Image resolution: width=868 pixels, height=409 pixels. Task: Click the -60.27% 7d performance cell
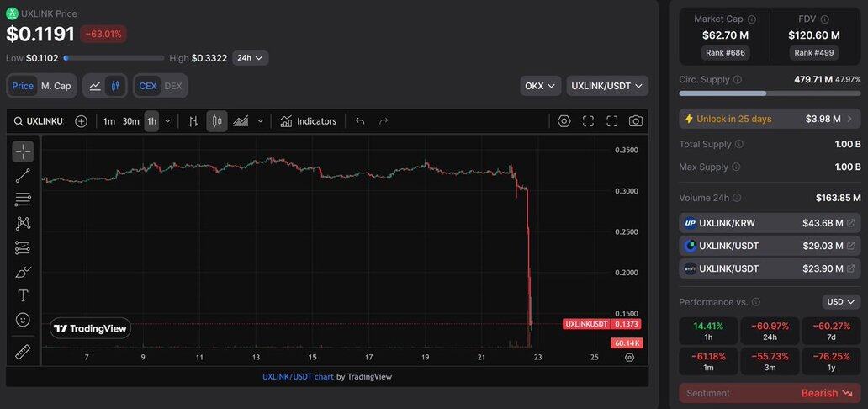pyautogui.click(x=832, y=331)
